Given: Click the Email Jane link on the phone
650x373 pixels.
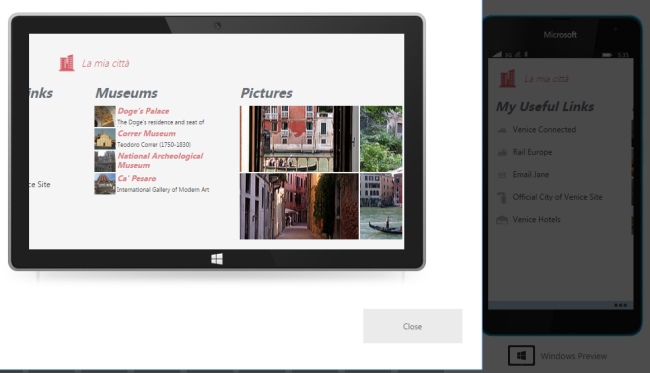Looking at the screenshot, I should coord(531,174).
